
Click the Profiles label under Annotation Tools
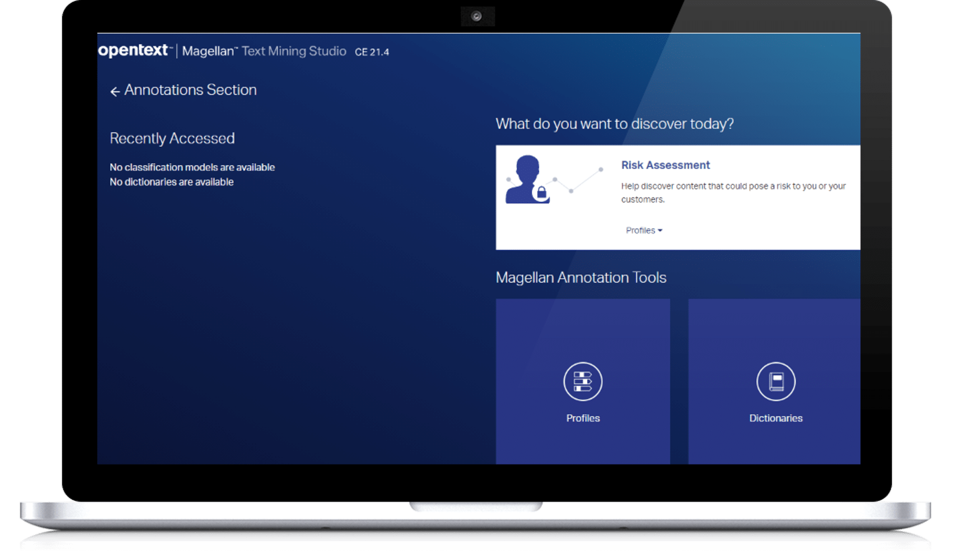coord(582,418)
